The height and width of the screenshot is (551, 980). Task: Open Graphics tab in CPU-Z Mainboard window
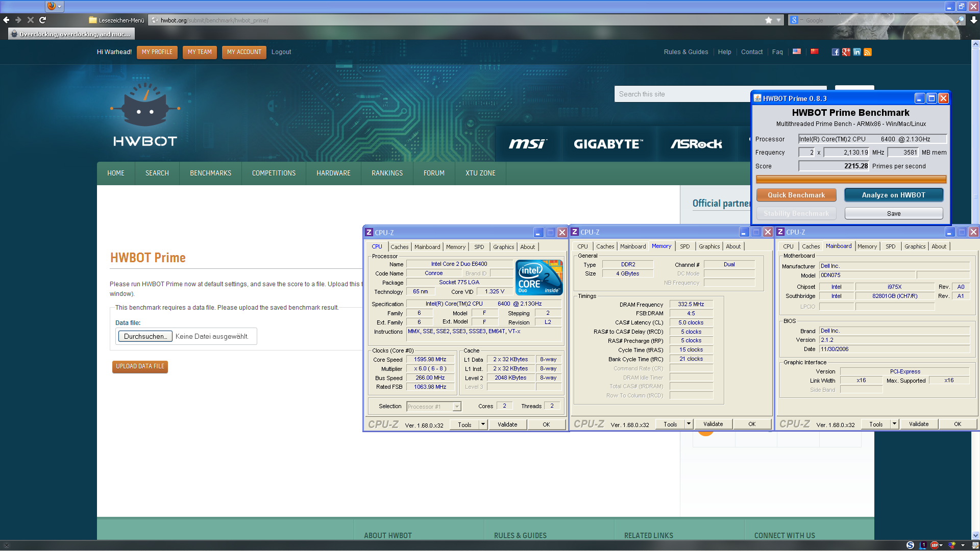click(915, 246)
